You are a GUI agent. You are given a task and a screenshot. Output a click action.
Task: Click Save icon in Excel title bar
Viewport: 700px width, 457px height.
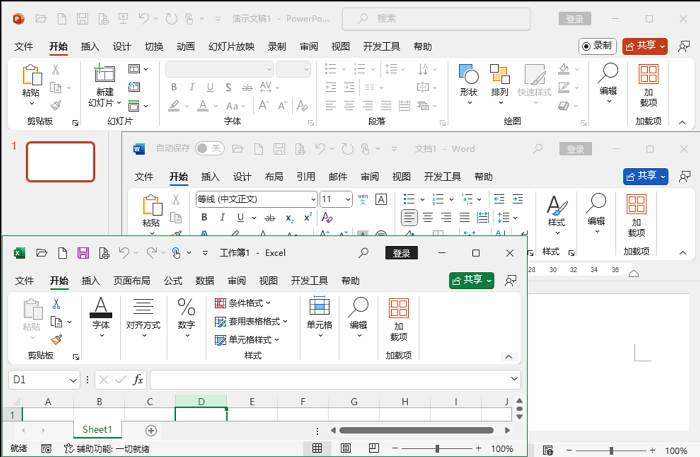point(83,253)
